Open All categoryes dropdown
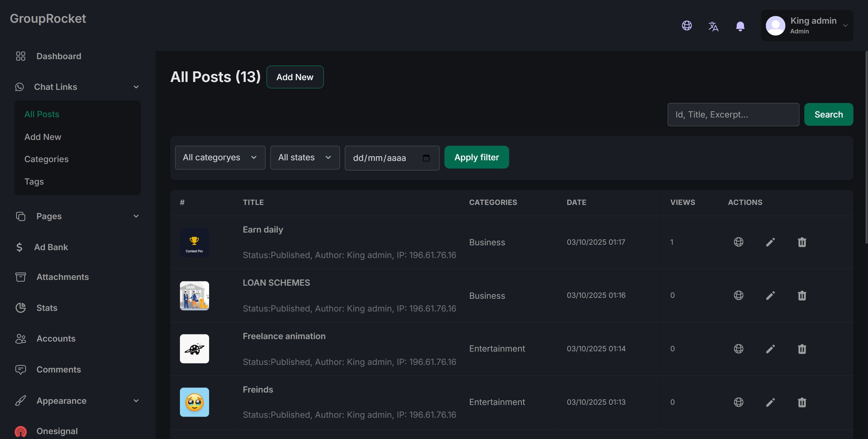868x439 pixels. click(220, 158)
